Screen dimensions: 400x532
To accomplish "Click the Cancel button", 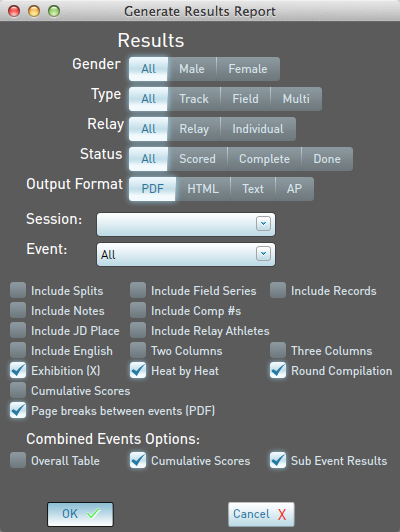I will (261, 514).
